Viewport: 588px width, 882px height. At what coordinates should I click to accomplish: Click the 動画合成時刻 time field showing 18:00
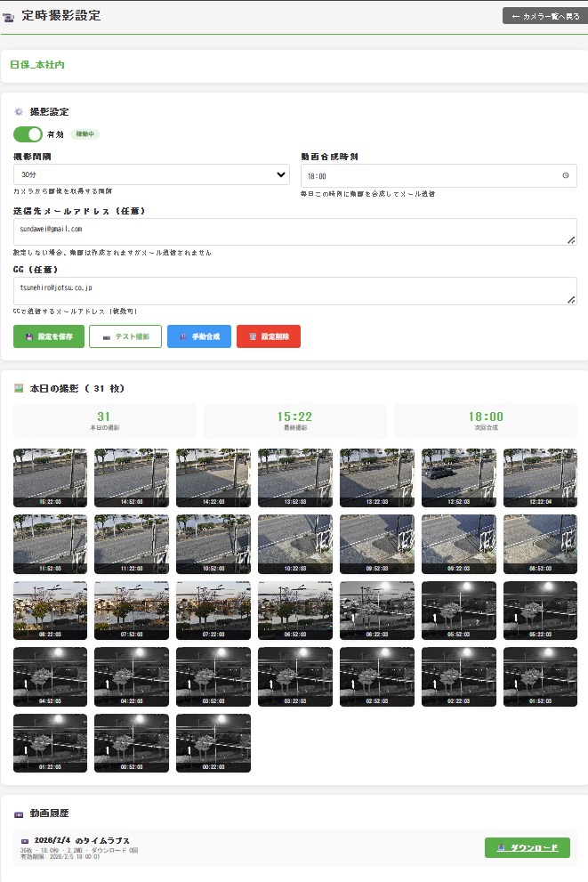427,175
